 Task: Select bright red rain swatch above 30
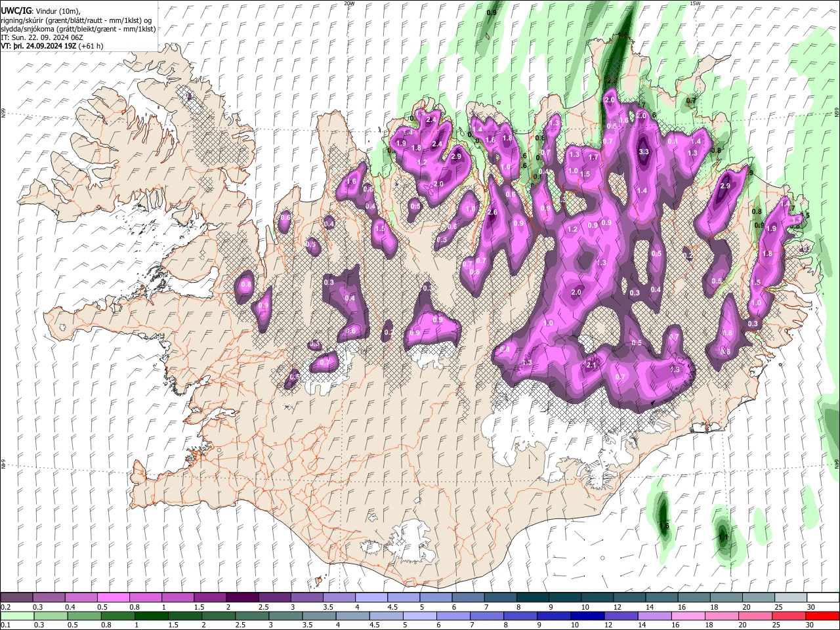click(823, 616)
